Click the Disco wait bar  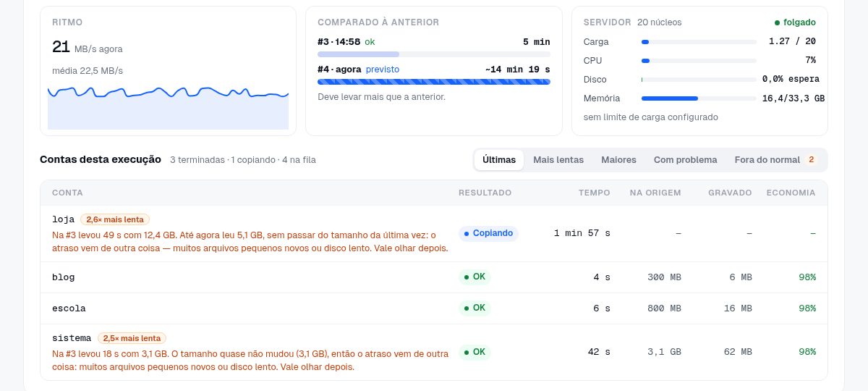tap(699, 80)
